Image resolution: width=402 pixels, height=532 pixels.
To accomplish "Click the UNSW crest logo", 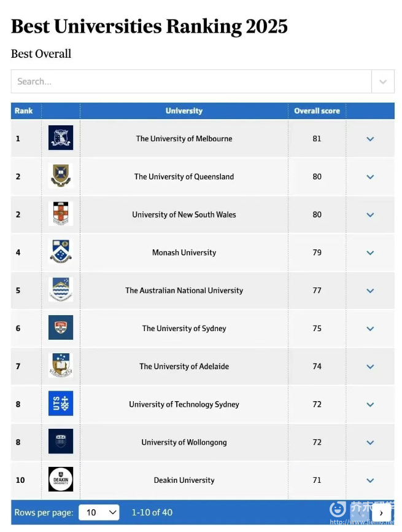I will (61, 214).
